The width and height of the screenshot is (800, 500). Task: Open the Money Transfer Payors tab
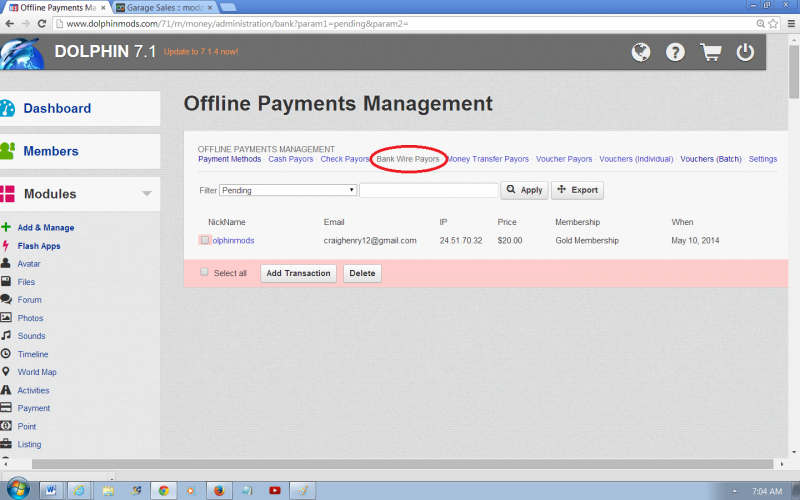488,159
